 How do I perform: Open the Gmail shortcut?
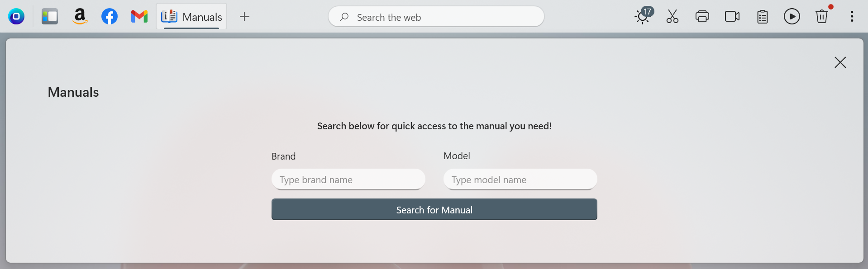139,16
